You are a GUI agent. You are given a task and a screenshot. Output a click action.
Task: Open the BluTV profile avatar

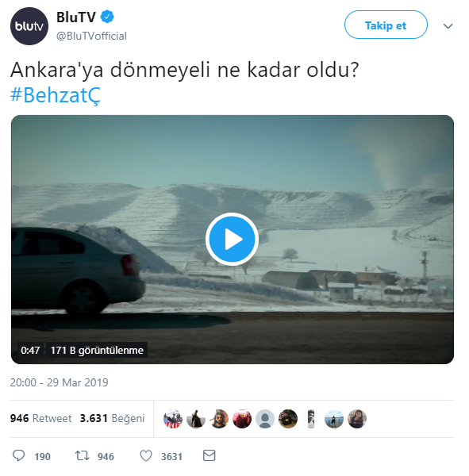29,26
